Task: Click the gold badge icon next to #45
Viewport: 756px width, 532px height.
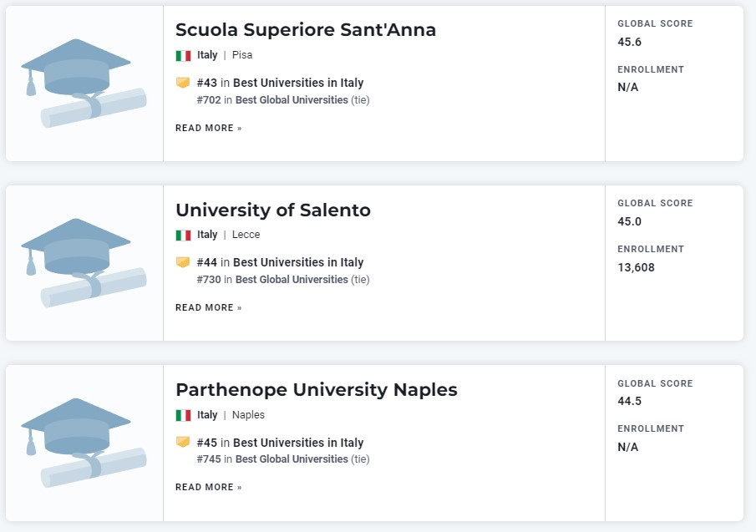Action: pos(183,442)
